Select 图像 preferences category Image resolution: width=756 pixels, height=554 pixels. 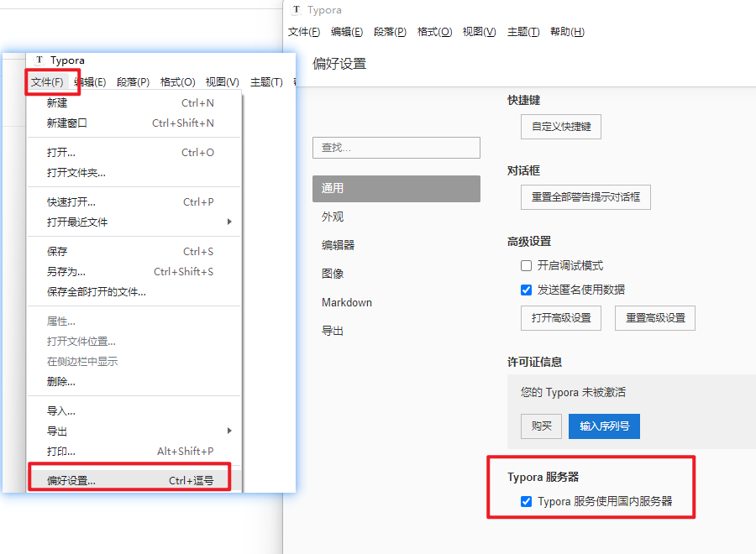coord(396,274)
